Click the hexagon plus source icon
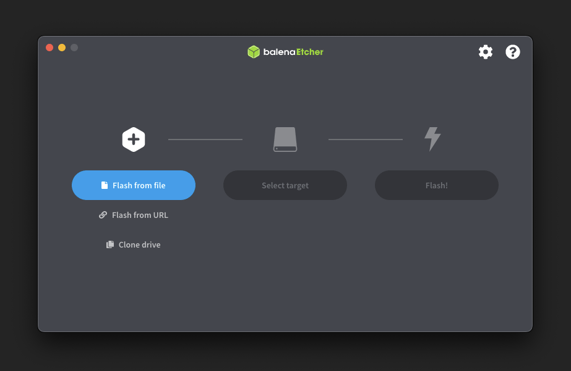This screenshot has width=571, height=371. (x=134, y=139)
